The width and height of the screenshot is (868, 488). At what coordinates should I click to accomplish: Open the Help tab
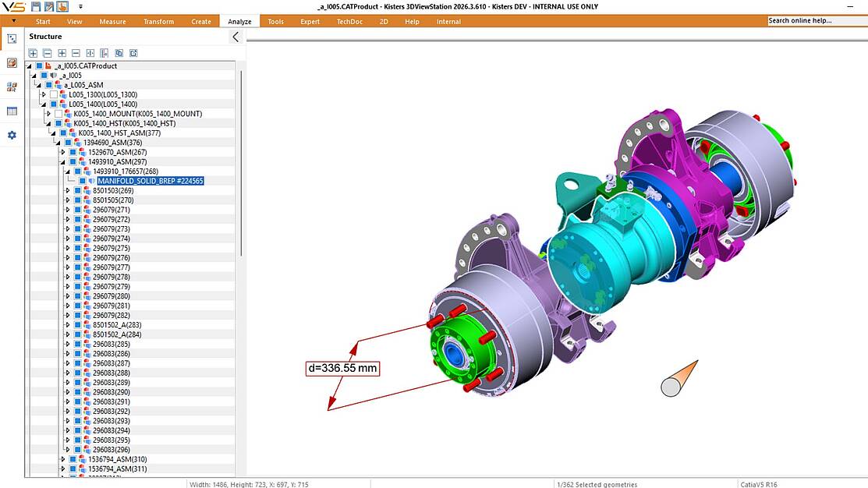(x=412, y=22)
